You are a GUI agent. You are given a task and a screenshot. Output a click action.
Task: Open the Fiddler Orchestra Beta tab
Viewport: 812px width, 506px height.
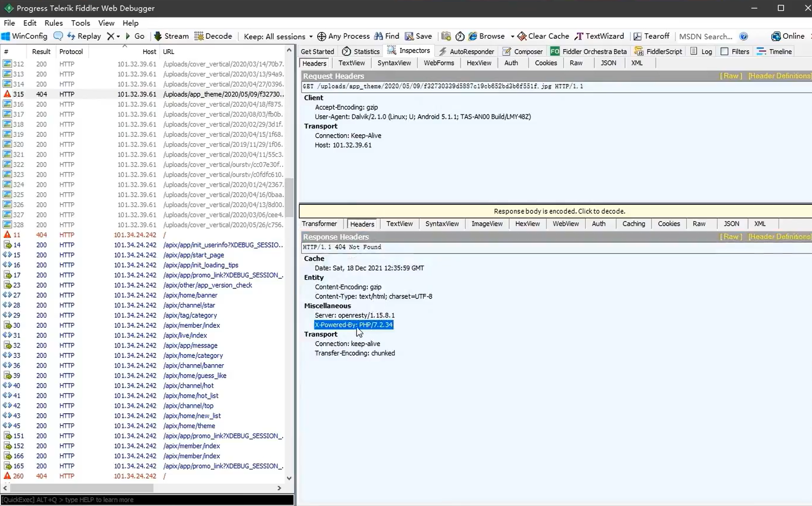coord(588,51)
